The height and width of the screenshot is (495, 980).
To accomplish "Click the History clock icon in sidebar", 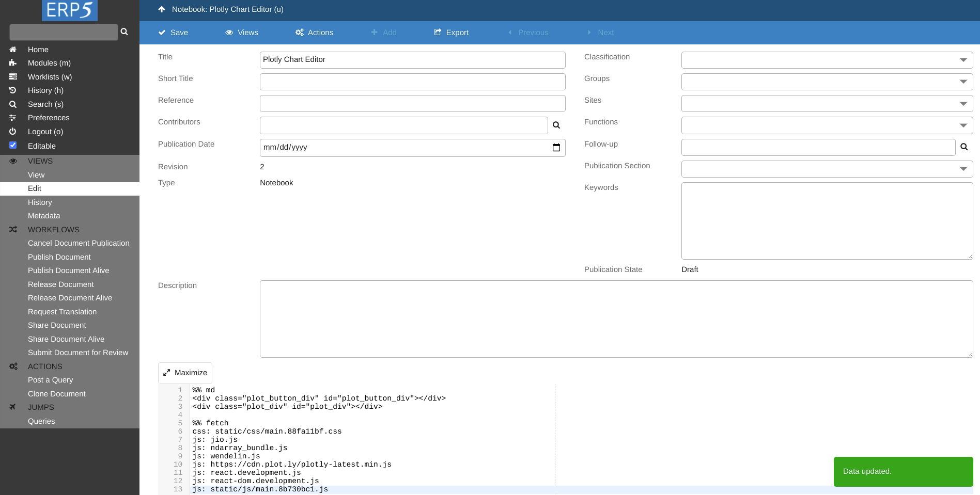I will pos(13,90).
